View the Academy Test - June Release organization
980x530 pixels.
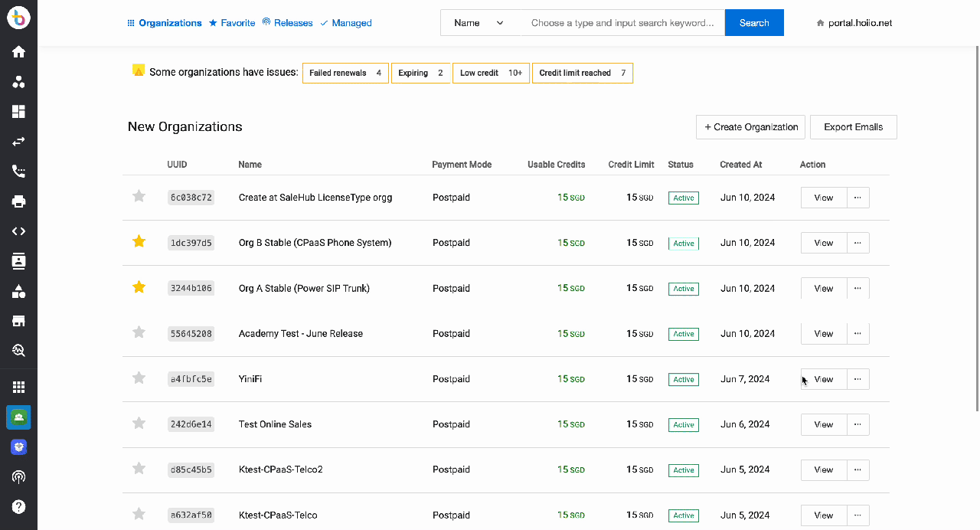(x=824, y=334)
